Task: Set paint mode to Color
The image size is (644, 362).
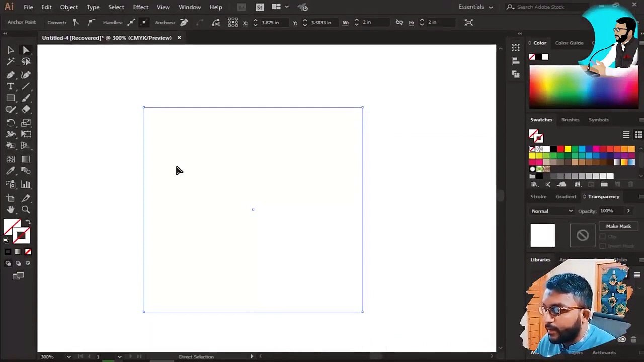Action: 8,252
